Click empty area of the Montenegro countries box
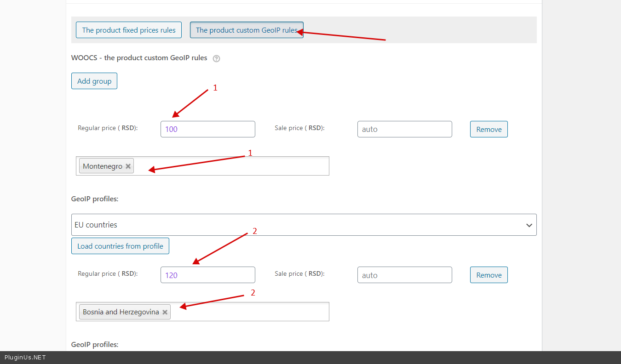The height and width of the screenshot is (364, 621). tap(230, 166)
